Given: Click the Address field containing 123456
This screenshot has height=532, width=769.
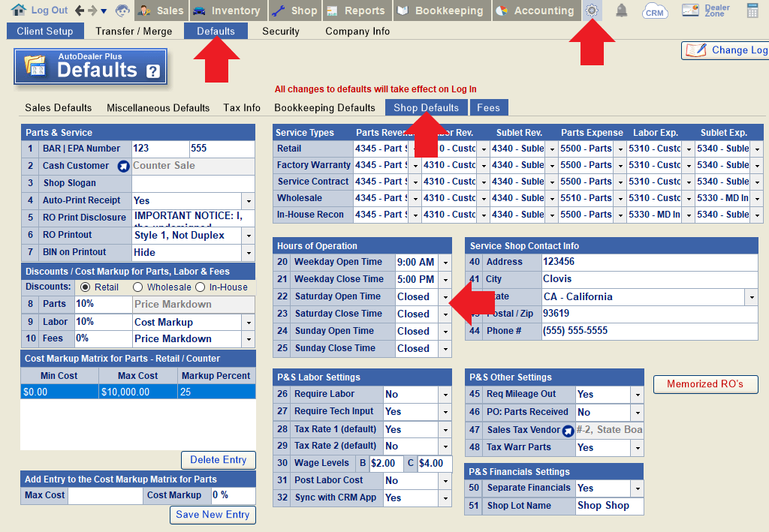Looking at the screenshot, I should click(x=650, y=262).
